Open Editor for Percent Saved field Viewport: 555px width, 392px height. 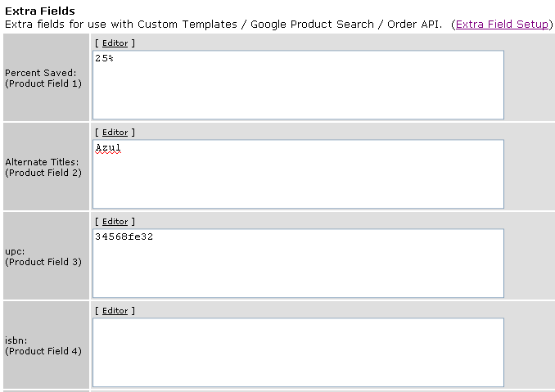(115, 43)
